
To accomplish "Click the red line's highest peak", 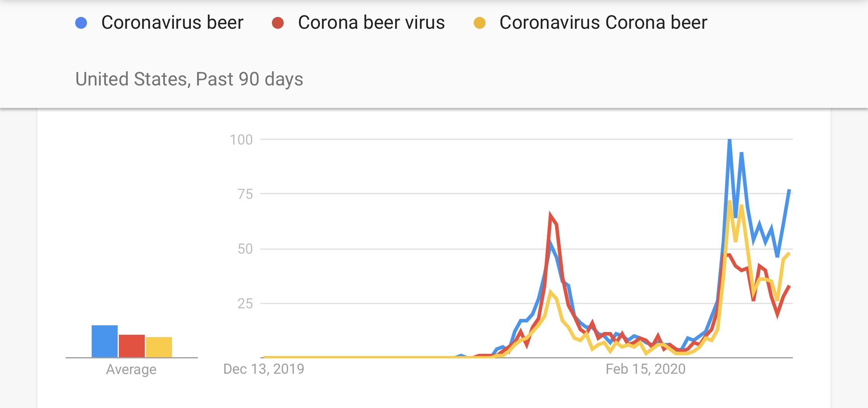I will (x=550, y=214).
